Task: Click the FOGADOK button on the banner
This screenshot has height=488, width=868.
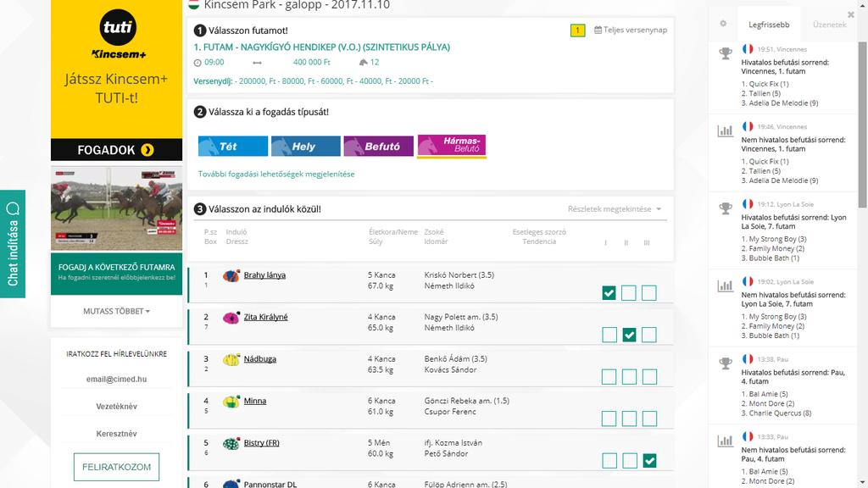Action: click(116, 150)
